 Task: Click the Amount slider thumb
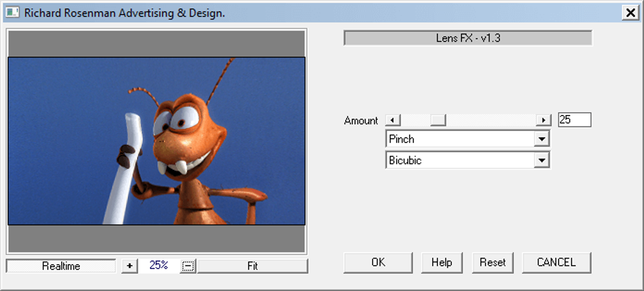click(x=438, y=120)
